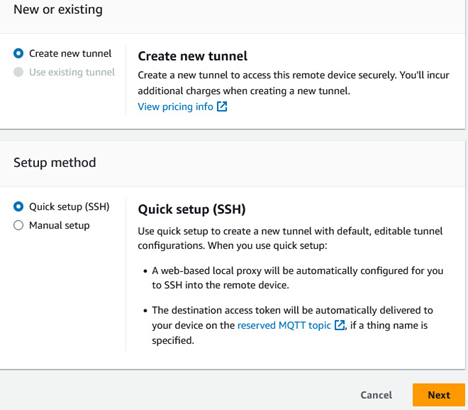
Task: Select the disabled Use existing tunnel radio button
Action: point(18,72)
